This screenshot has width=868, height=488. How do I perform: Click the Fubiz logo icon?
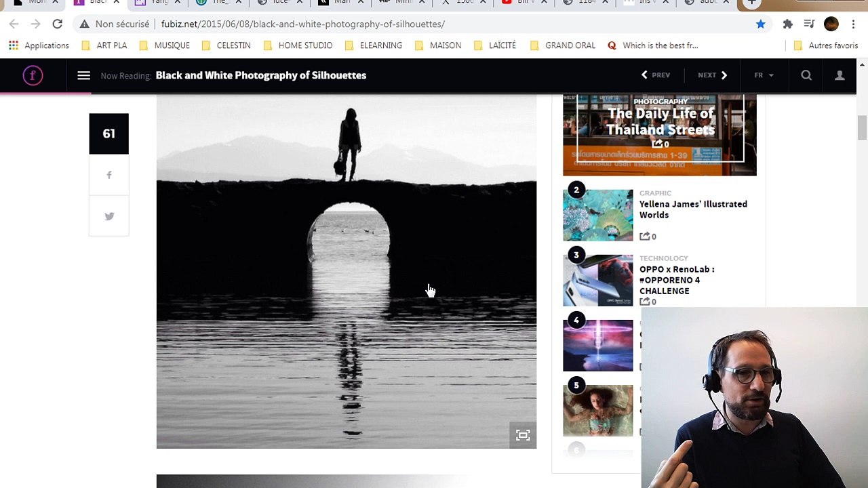[33, 75]
